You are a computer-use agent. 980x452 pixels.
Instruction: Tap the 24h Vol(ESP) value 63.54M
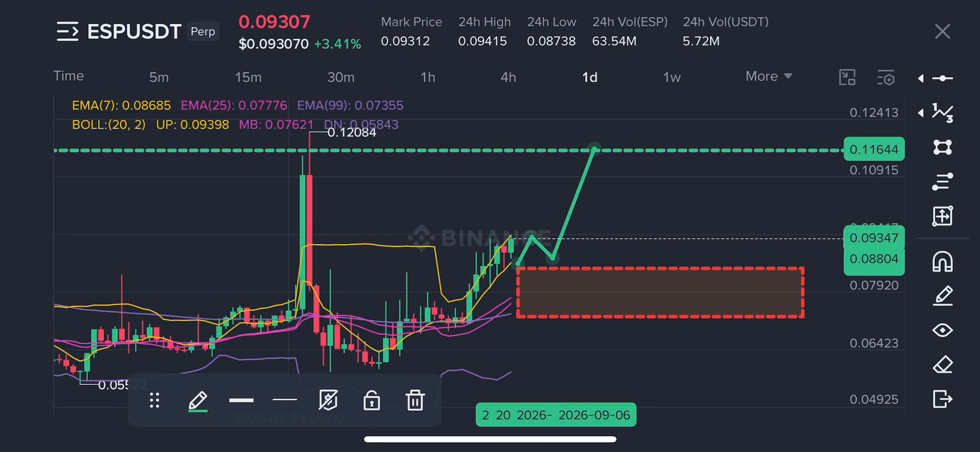[x=614, y=41]
